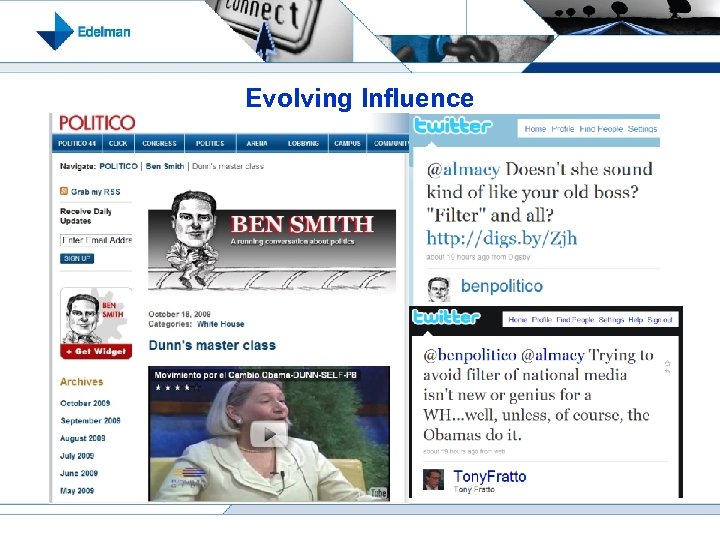Click the POLITICO logo

(x=97, y=123)
